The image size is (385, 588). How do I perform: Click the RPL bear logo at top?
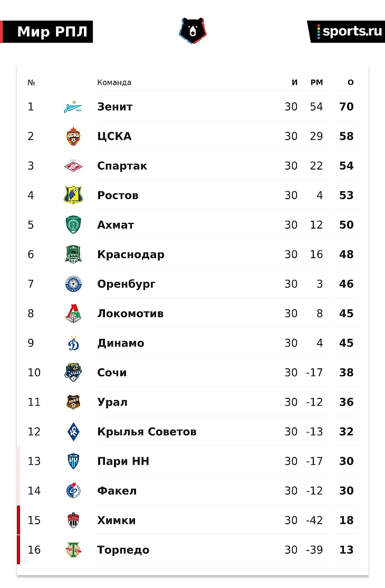[192, 31]
